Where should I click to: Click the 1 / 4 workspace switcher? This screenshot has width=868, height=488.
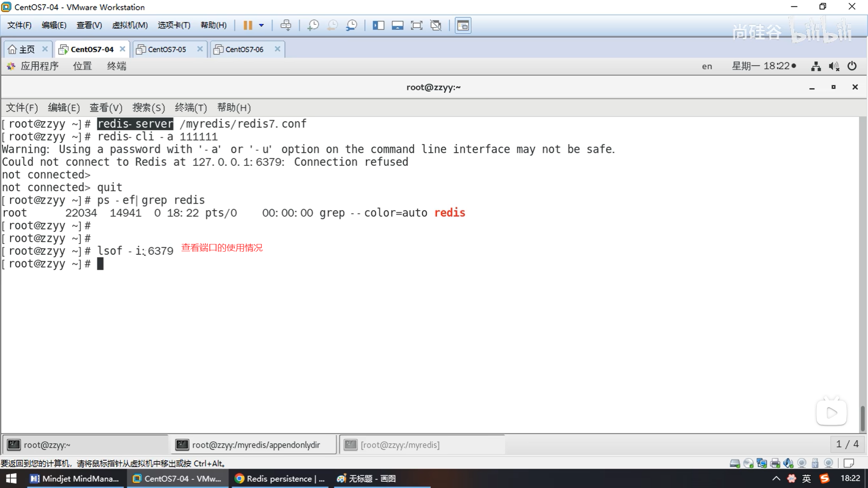(847, 444)
